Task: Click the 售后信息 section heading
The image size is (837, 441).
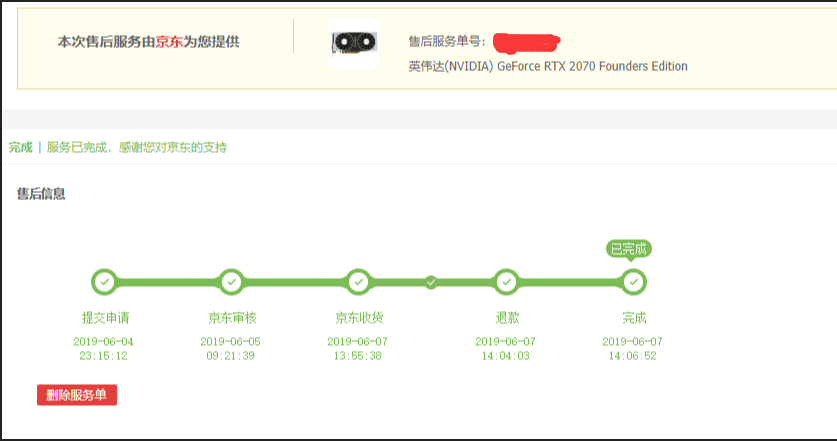Action: (41, 194)
